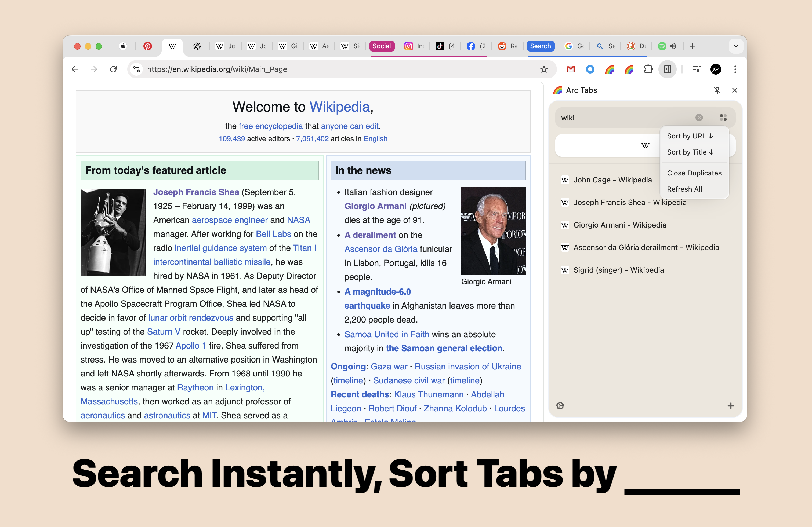Image resolution: width=812 pixels, height=527 pixels.
Task: Clear the wiki search text
Action: click(x=699, y=118)
